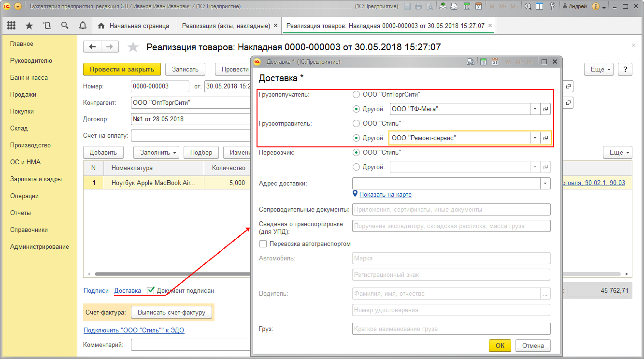Open the sections menu grid icon

click(11, 26)
